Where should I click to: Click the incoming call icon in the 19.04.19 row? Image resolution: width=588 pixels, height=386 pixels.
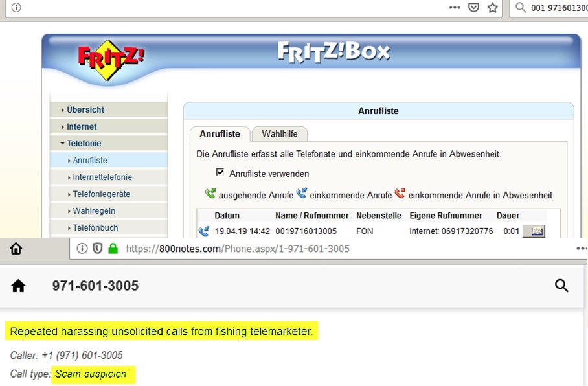[x=205, y=231]
